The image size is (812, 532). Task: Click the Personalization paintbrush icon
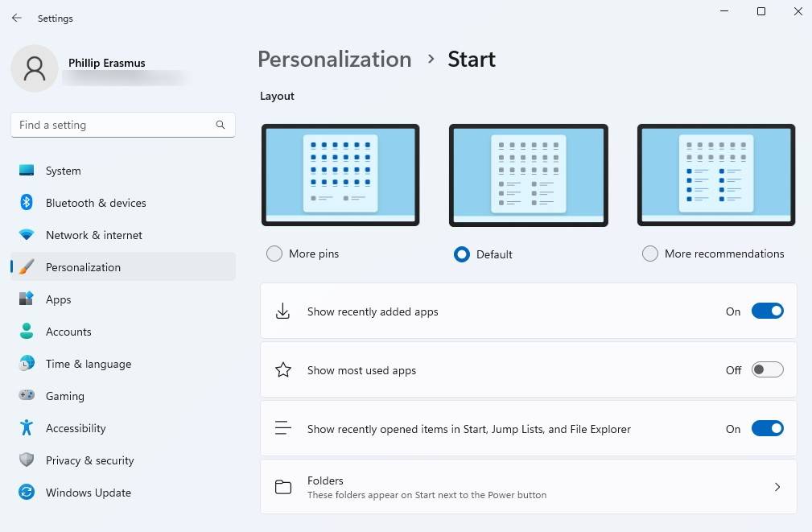pos(27,266)
